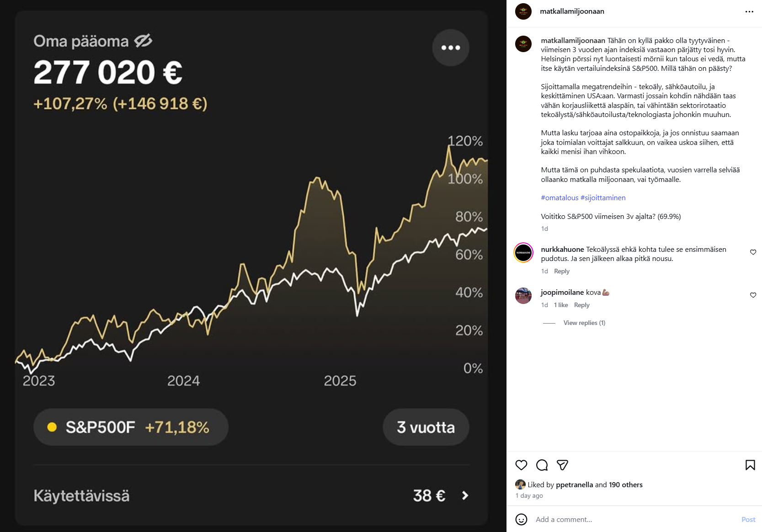Reply to nurkkahuone's comment
The width and height of the screenshot is (762, 532).
tap(561, 271)
